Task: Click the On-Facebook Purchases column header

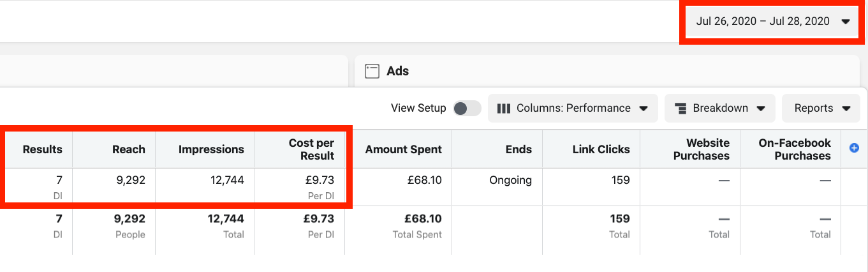Action: [x=795, y=149]
